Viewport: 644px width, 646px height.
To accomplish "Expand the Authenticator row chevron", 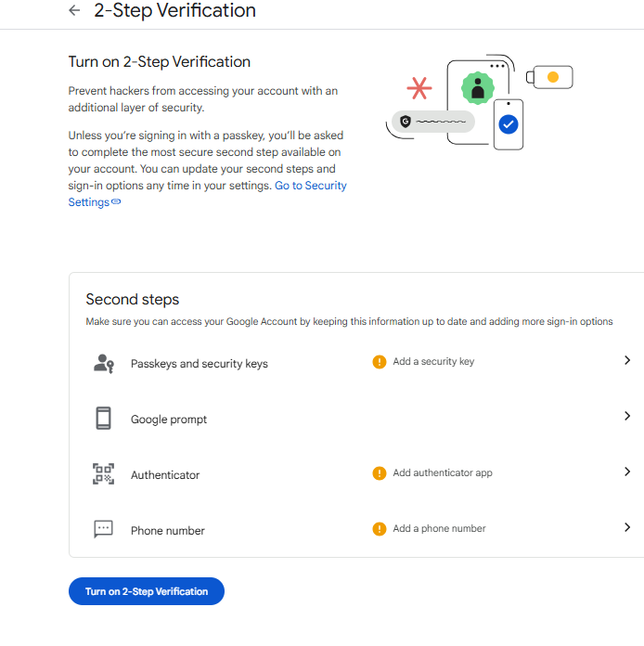I will (x=627, y=472).
